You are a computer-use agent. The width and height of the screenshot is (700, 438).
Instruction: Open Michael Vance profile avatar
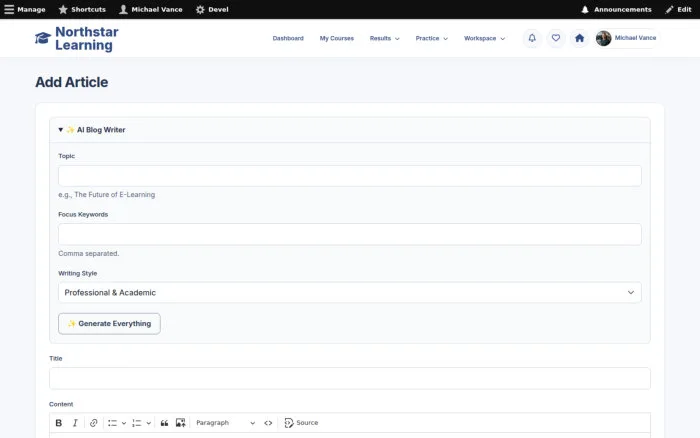(x=604, y=38)
